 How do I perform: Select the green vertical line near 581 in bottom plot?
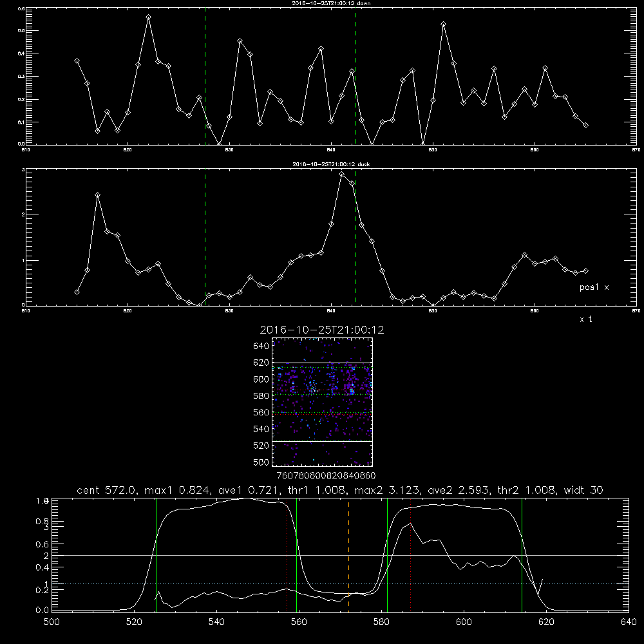(x=387, y=554)
